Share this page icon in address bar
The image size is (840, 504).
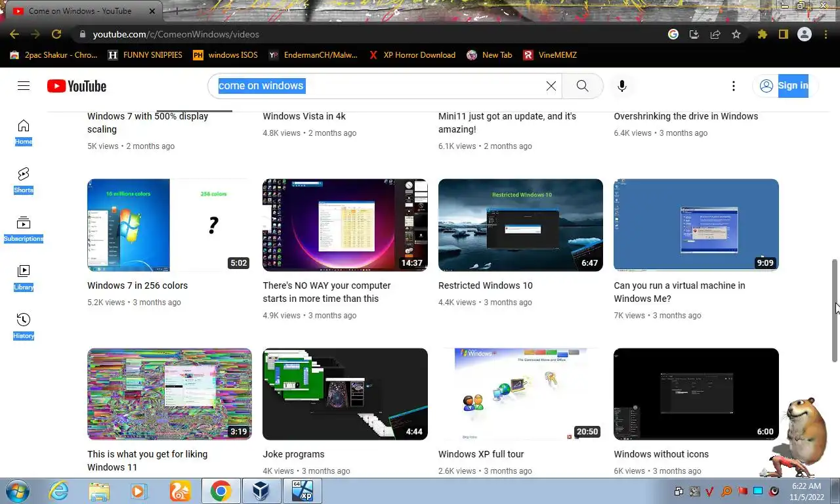click(715, 34)
